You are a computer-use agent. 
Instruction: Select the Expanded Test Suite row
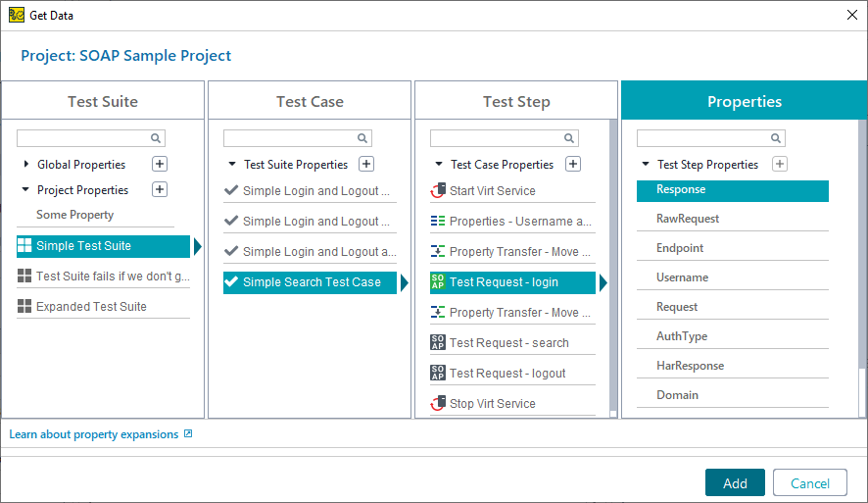coord(104,306)
